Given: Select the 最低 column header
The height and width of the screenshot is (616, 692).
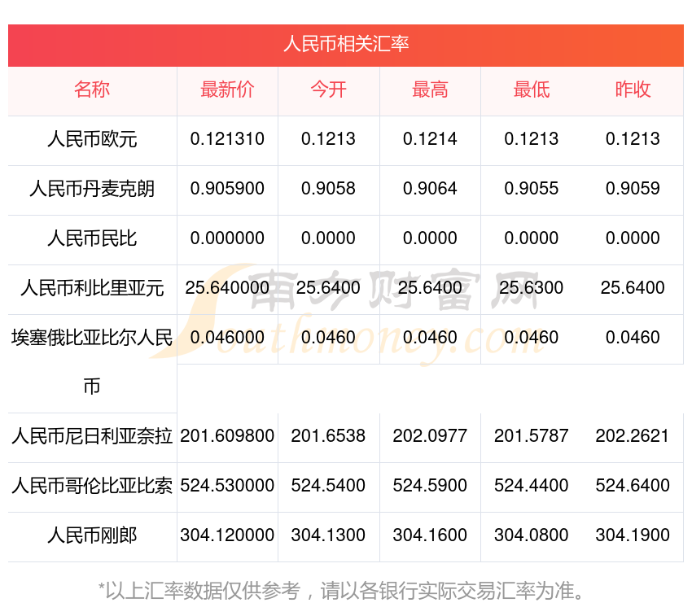Looking at the screenshot, I should coord(531,90).
